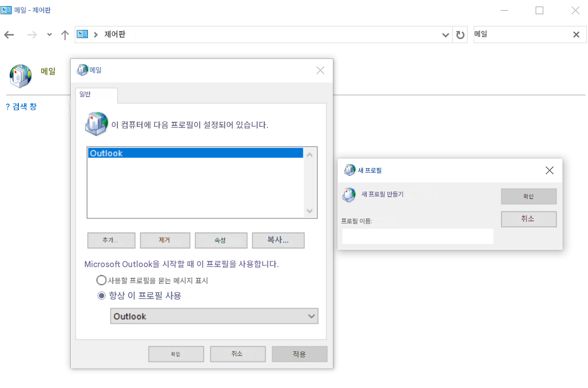Go forward with the right arrow
This screenshot has height=388, width=588.
(x=32, y=35)
